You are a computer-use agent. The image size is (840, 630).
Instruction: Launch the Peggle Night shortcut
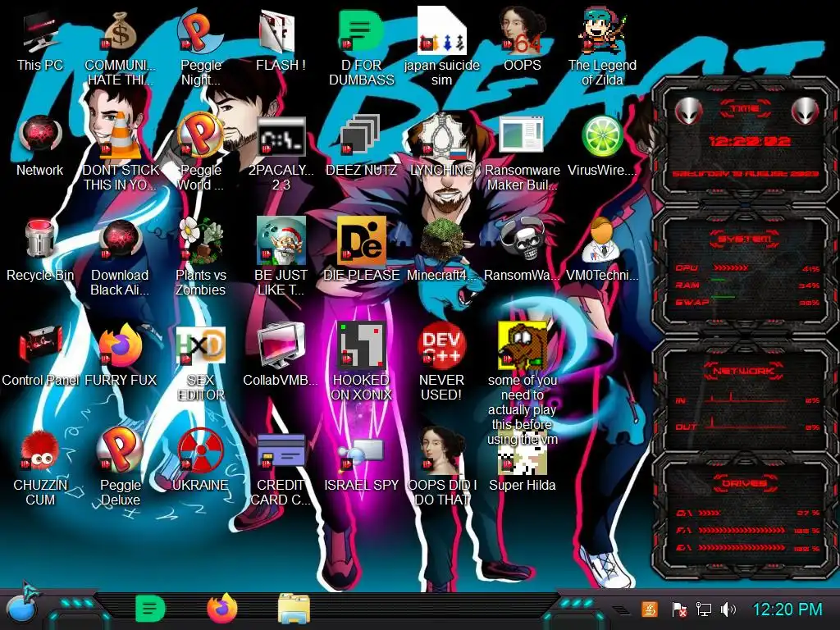coord(200,33)
